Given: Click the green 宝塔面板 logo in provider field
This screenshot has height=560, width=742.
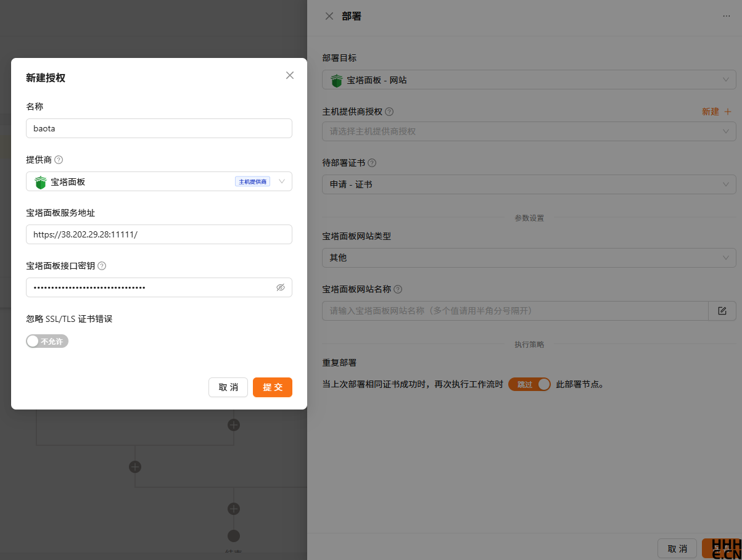Looking at the screenshot, I should pyautogui.click(x=41, y=182).
